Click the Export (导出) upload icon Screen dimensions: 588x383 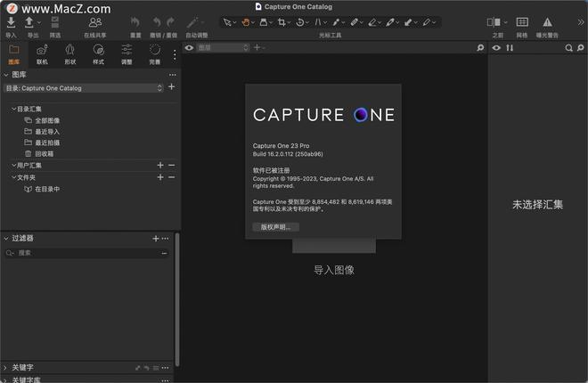29,22
